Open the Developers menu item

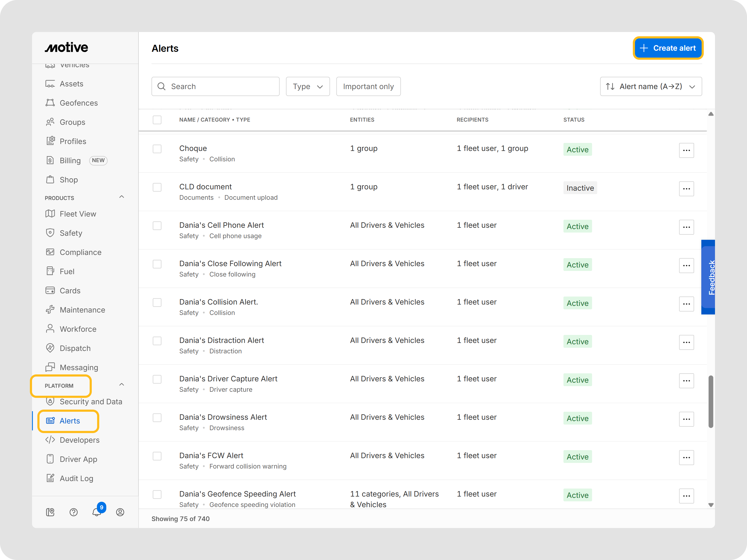click(x=79, y=440)
